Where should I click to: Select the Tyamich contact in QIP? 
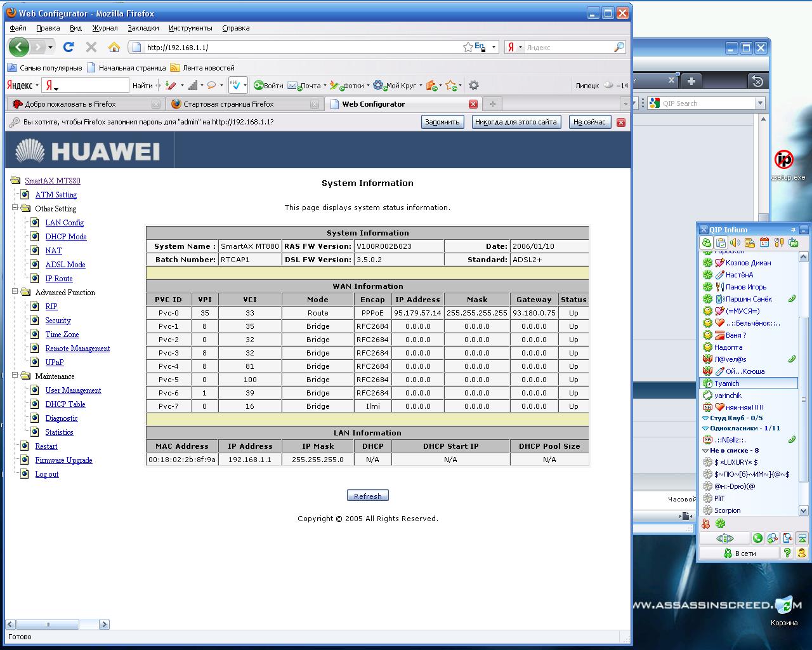pos(727,383)
